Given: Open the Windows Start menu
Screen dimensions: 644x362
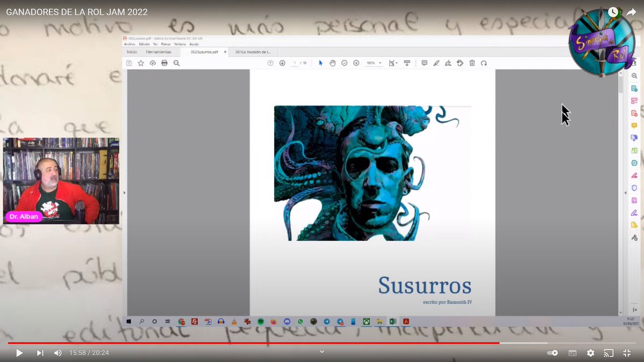Looking at the screenshot, I should click(129, 322).
